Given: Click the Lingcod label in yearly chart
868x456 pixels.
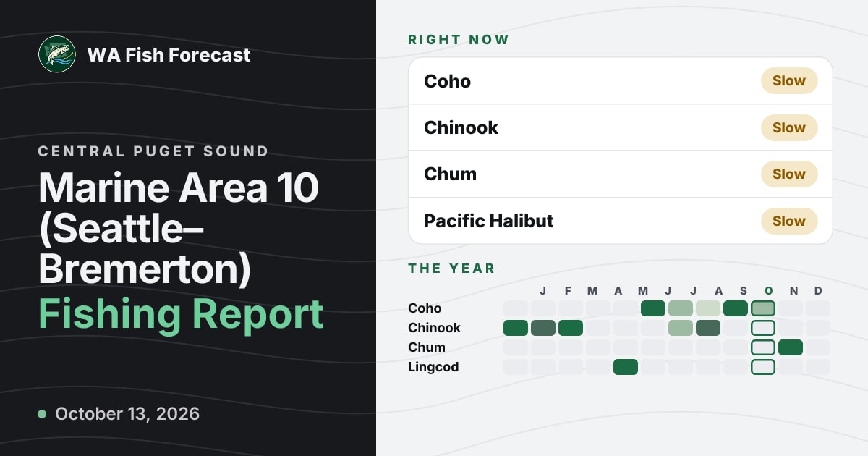Looking at the screenshot, I should [433, 367].
